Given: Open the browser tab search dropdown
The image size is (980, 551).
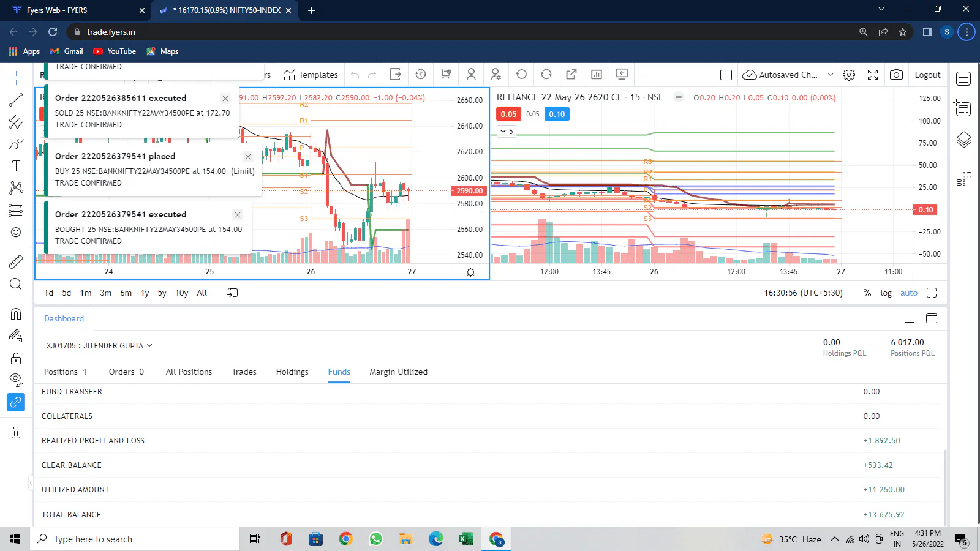Looking at the screenshot, I should point(881,9).
